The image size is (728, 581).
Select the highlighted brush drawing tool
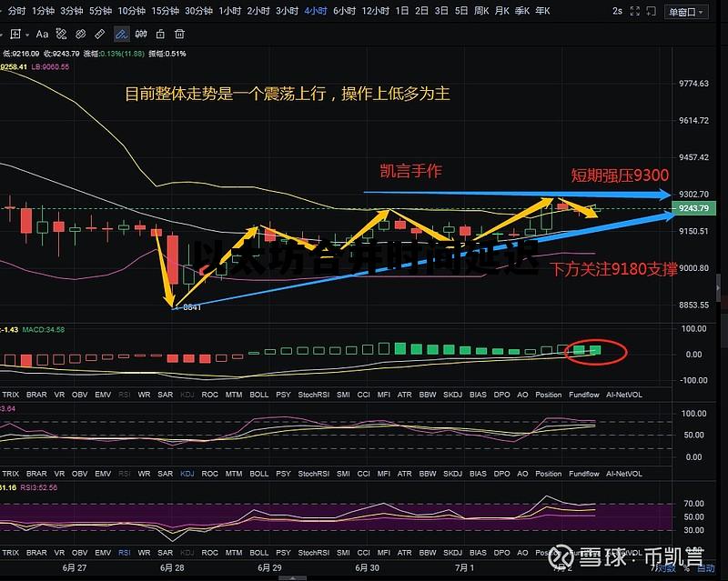click(x=123, y=35)
